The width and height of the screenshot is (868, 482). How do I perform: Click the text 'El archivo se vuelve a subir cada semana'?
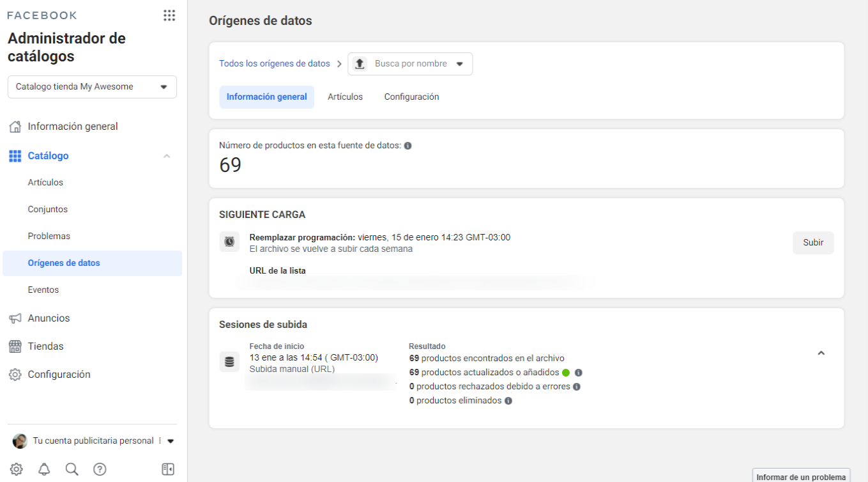331,249
